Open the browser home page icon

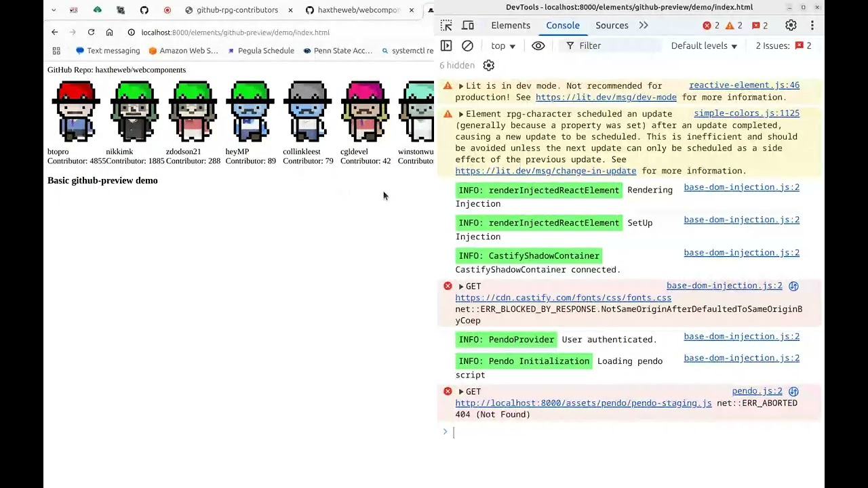click(x=109, y=32)
